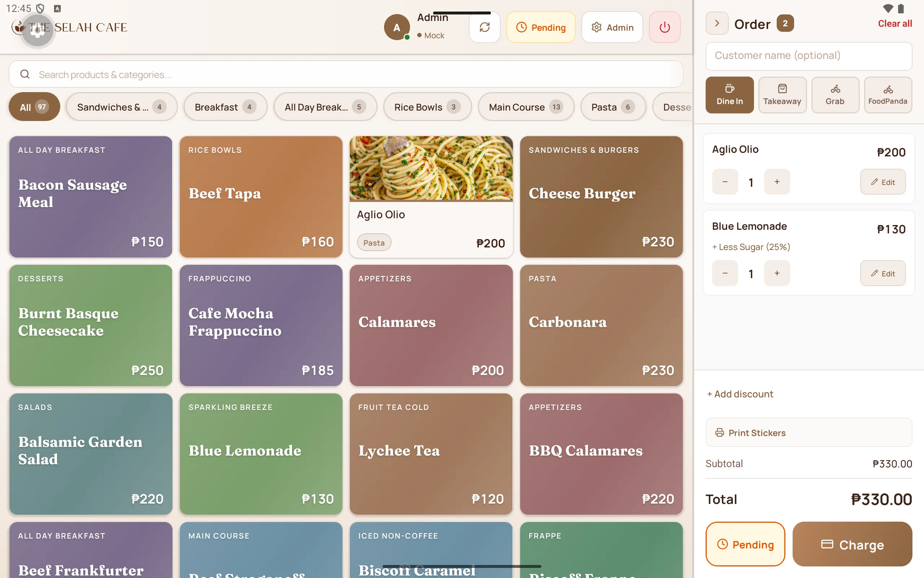Edit the Aglio Olio order item

click(x=883, y=182)
